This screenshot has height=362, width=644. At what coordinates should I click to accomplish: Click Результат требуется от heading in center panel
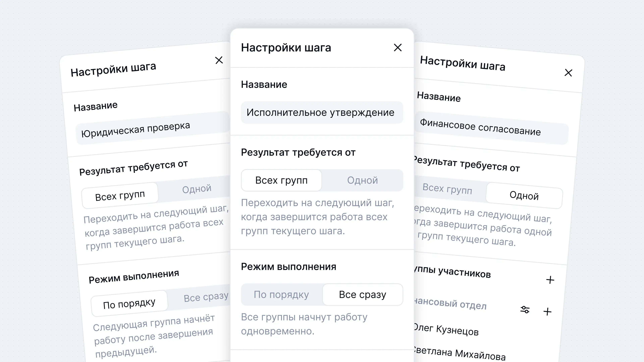point(298,152)
